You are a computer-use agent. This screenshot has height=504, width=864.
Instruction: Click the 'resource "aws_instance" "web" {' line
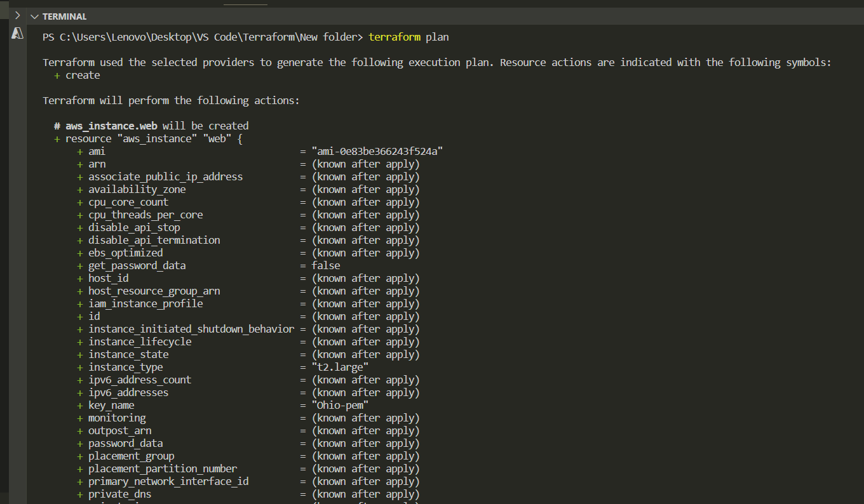click(x=148, y=138)
